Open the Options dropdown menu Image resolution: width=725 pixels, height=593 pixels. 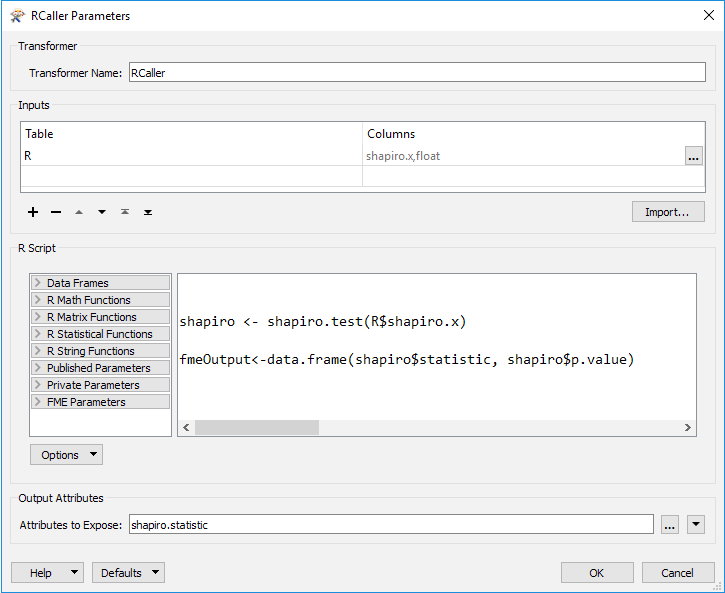(x=67, y=455)
